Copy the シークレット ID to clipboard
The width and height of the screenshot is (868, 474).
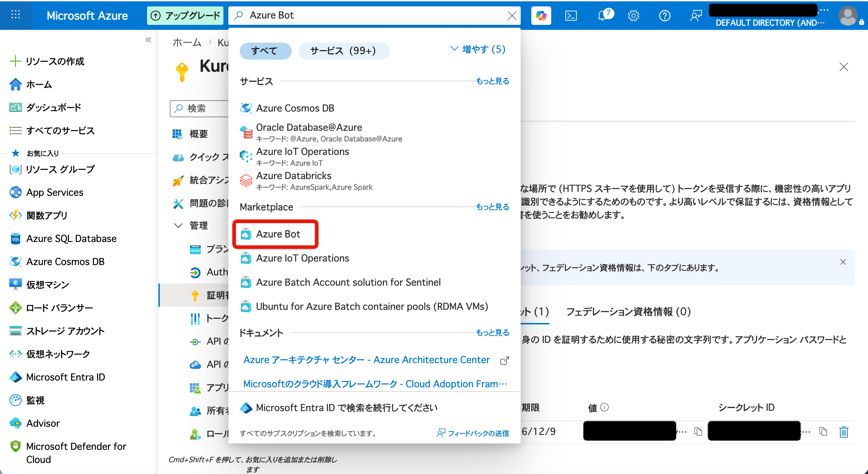pyautogui.click(x=823, y=431)
